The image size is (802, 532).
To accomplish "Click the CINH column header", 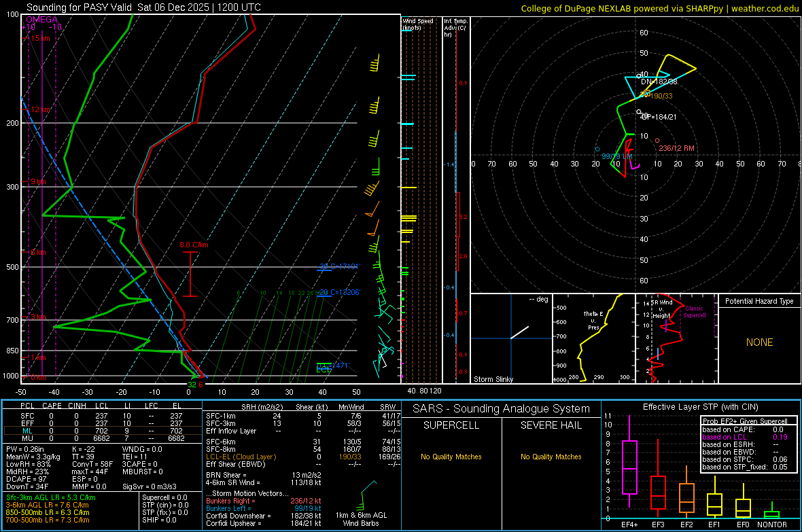I will (77, 406).
